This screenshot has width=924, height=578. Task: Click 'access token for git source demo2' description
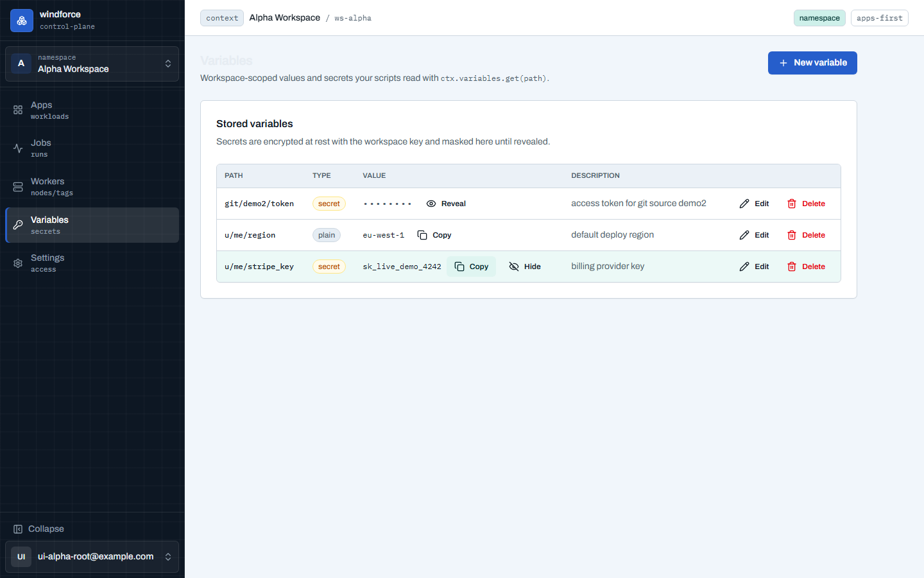click(638, 204)
